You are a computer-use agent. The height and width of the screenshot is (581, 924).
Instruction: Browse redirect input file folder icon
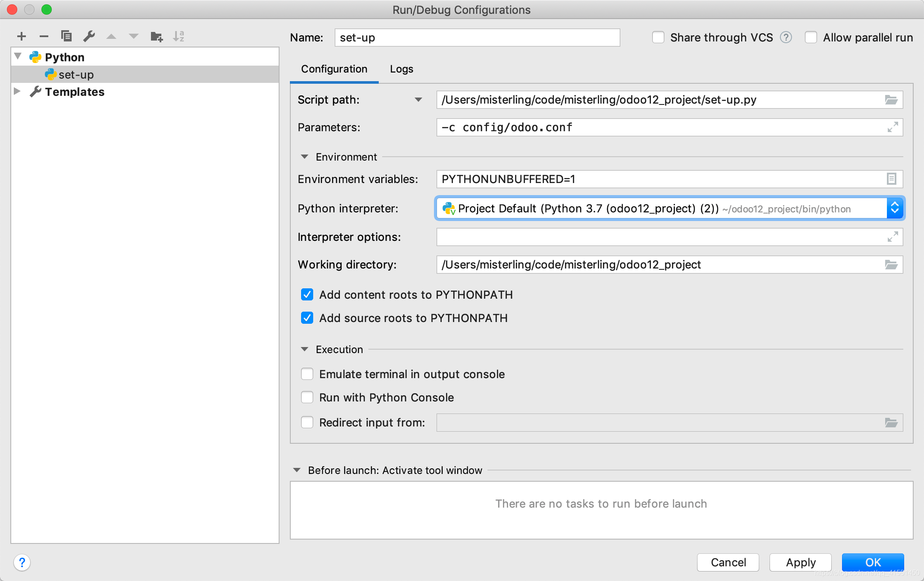891,423
